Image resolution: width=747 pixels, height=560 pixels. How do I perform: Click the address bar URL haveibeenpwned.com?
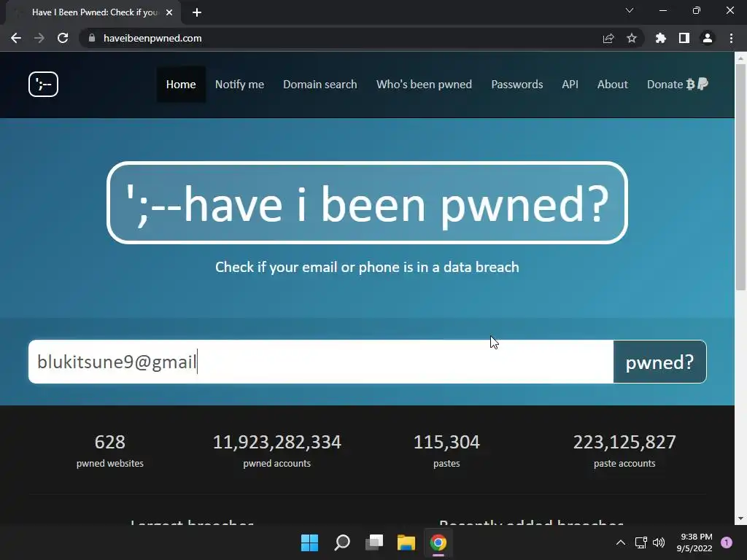[152, 38]
